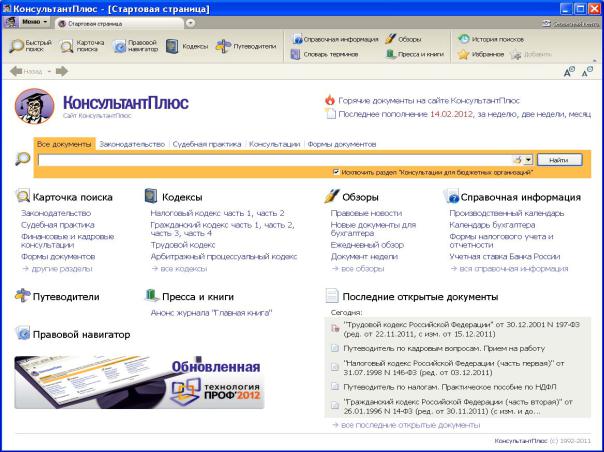Go forward with the right arrow

tap(62, 71)
